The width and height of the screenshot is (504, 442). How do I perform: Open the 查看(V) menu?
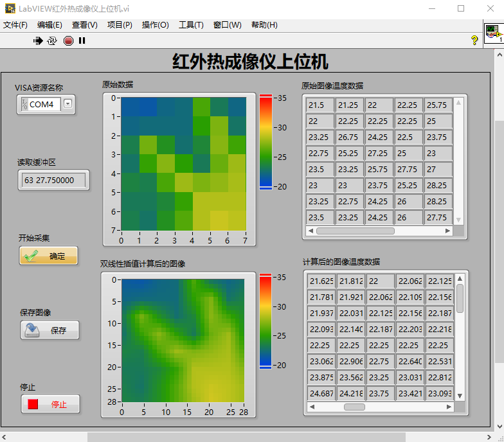85,25
